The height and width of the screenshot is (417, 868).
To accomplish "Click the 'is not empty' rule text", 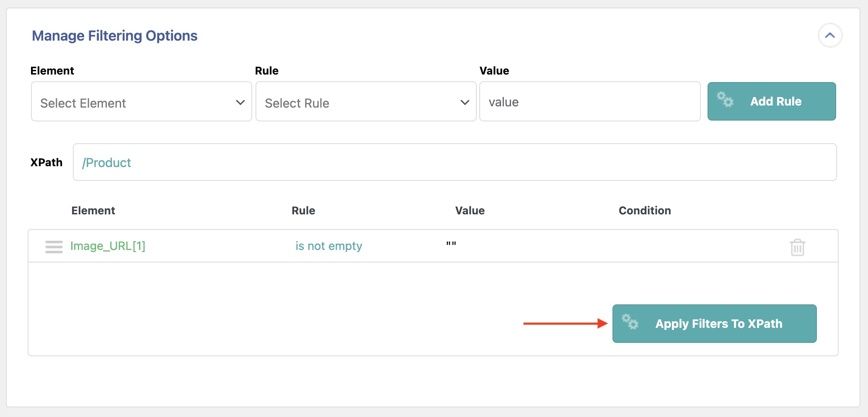I will click(x=328, y=246).
